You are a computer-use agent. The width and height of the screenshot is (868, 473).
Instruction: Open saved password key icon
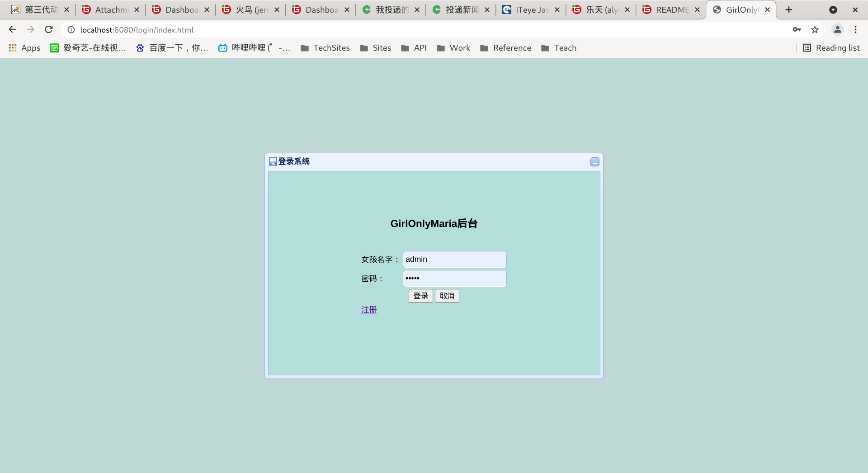(x=797, y=29)
